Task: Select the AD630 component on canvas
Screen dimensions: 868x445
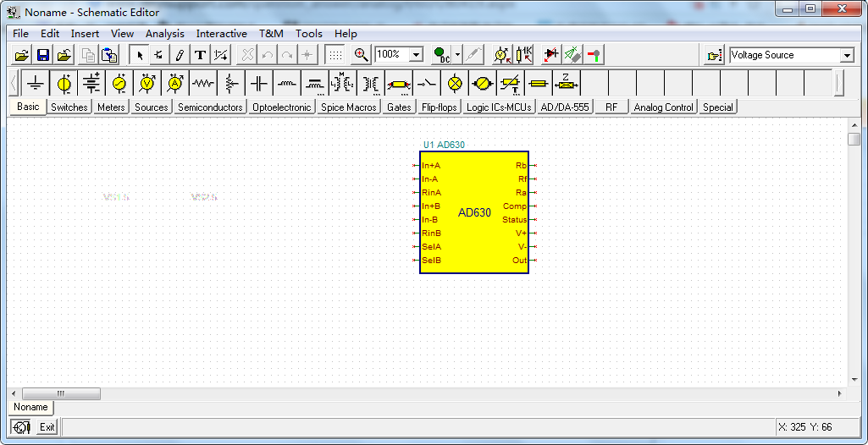Action: click(x=474, y=212)
